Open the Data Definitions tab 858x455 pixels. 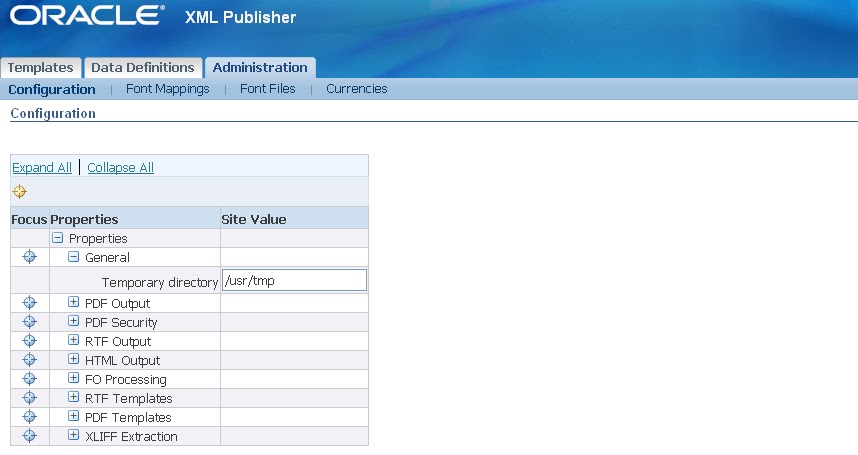pos(143,67)
